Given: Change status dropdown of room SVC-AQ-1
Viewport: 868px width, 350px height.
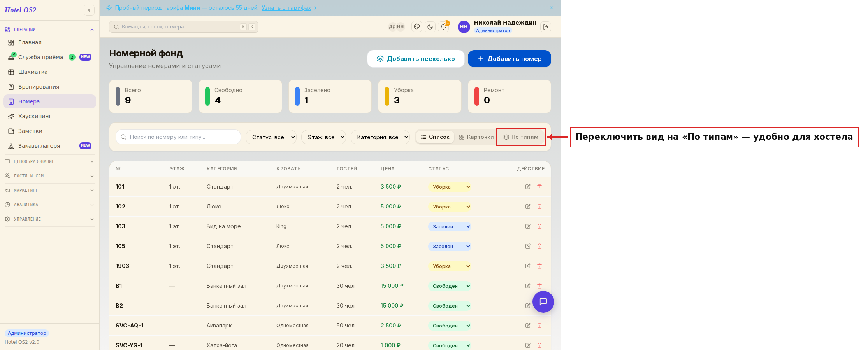Looking at the screenshot, I should pos(450,325).
